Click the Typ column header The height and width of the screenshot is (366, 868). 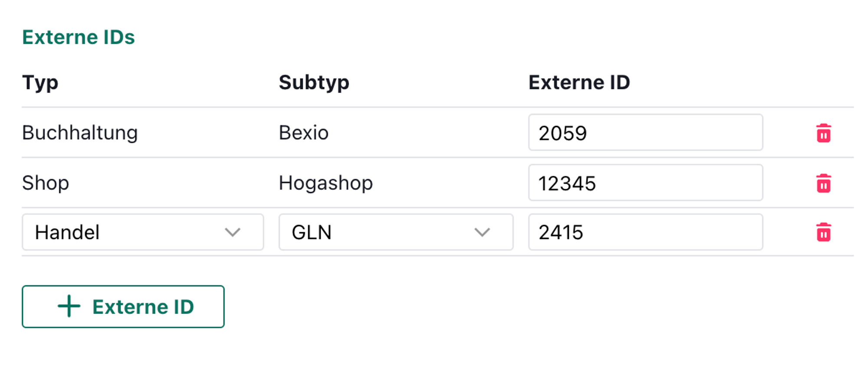[40, 82]
